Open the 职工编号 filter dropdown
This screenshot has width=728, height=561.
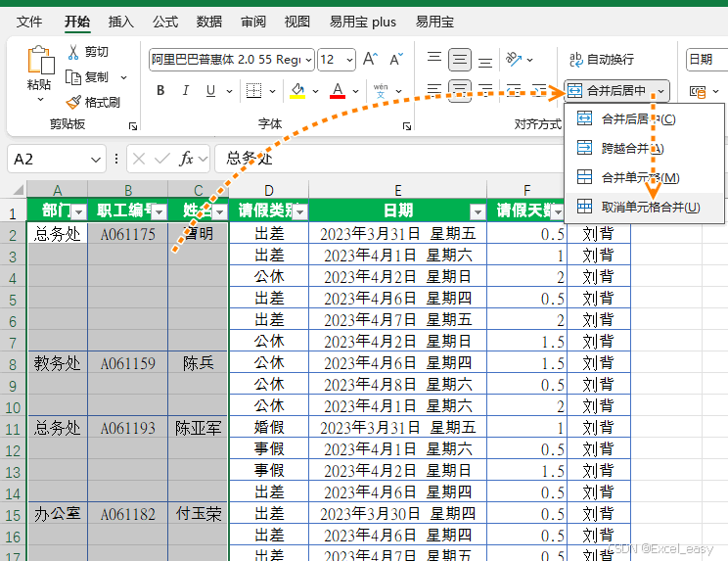(159, 211)
